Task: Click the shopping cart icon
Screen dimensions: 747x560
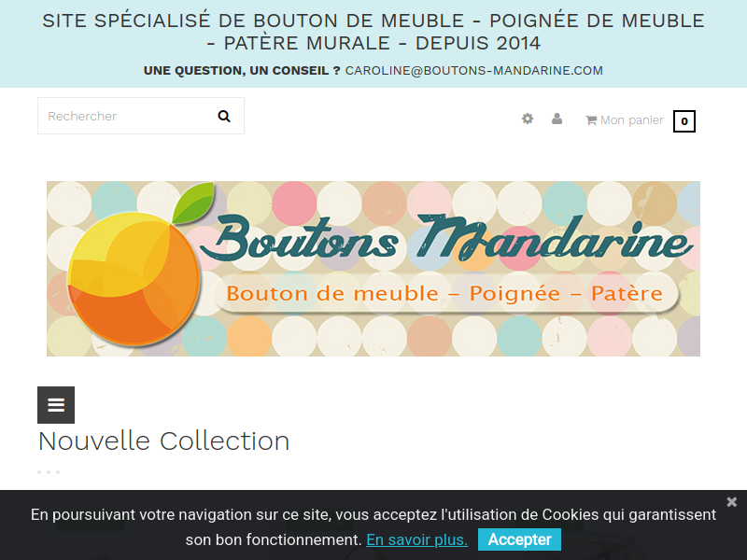Action: coord(591,120)
